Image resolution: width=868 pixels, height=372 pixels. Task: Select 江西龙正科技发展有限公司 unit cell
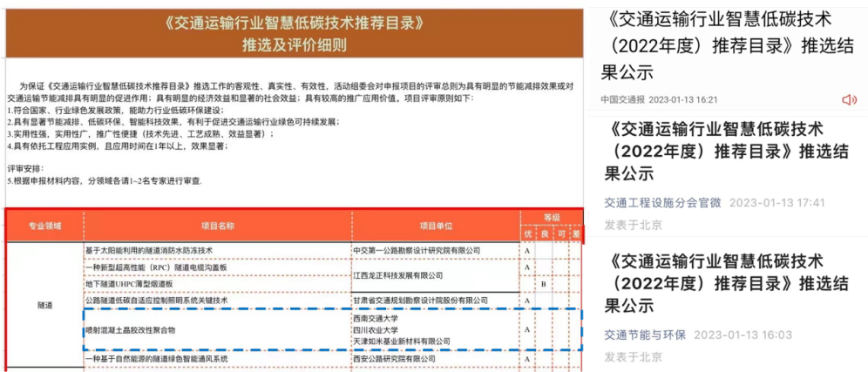pyautogui.click(x=404, y=276)
